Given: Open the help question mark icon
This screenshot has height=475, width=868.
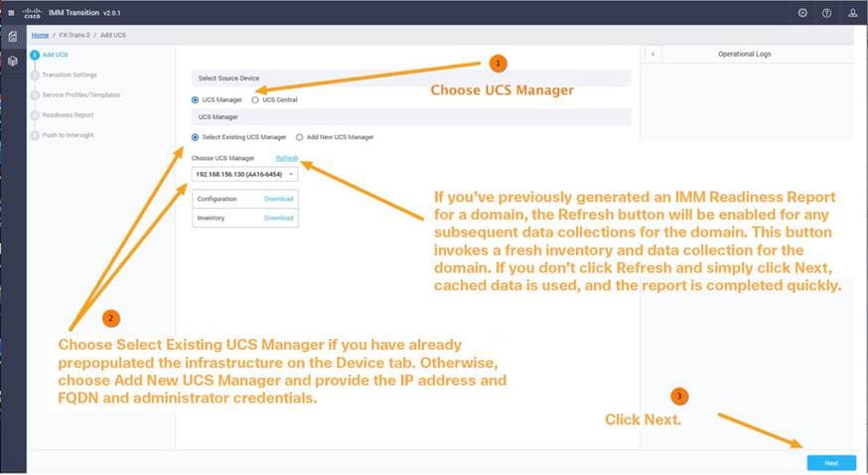Looking at the screenshot, I should point(826,13).
